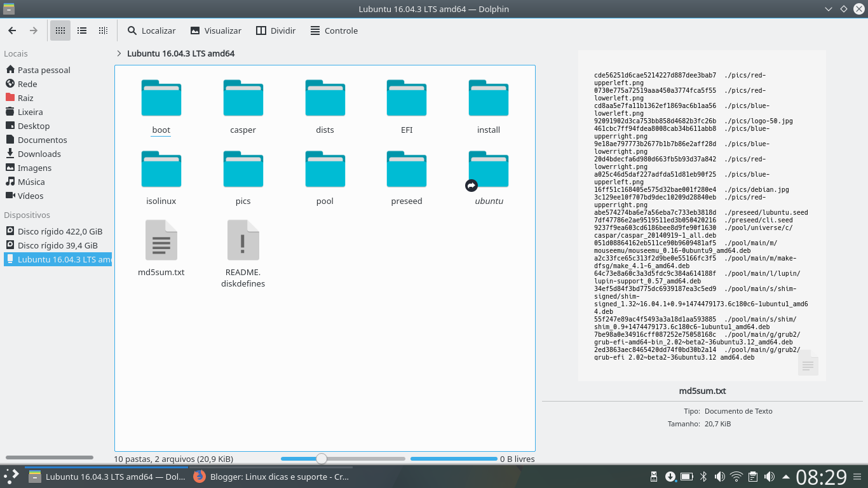Click status text '10 pastas, 2 arquivos'

pyautogui.click(x=173, y=459)
